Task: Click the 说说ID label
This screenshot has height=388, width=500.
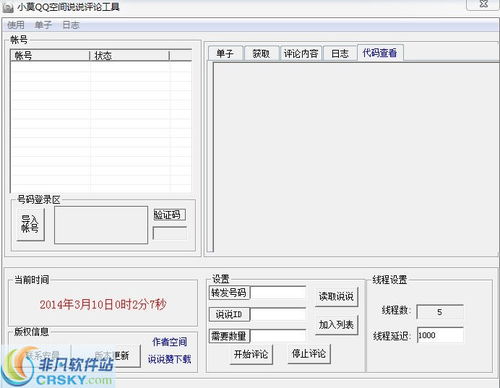Action: (x=229, y=314)
